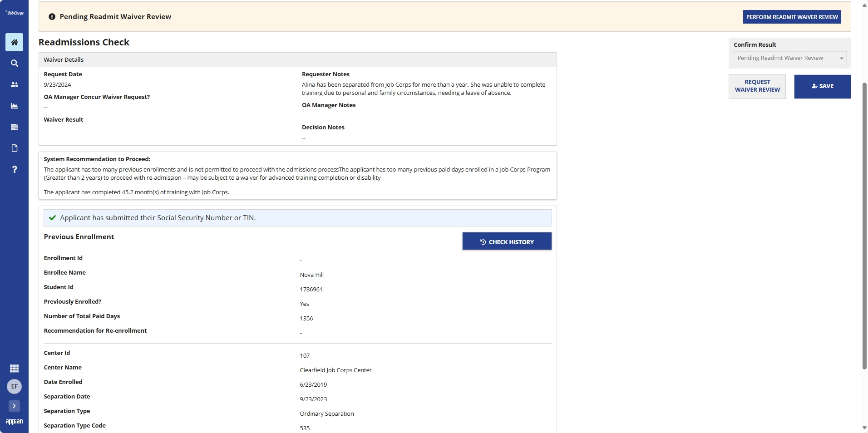Image resolution: width=868 pixels, height=433 pixels.
Task: Click the Previously Enrolled Yes value
Action: pos(304,304)
